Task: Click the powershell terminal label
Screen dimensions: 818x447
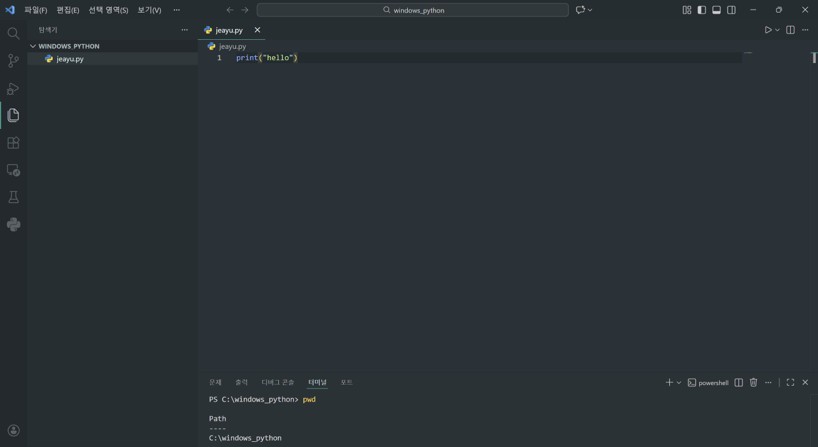Action: [x=708, y=382]
